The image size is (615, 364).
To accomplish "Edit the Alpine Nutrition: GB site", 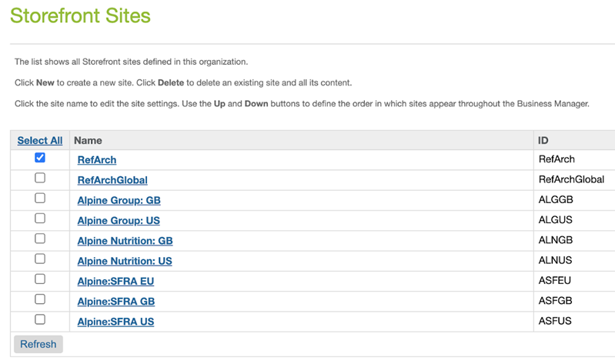I will pos(125,241).
